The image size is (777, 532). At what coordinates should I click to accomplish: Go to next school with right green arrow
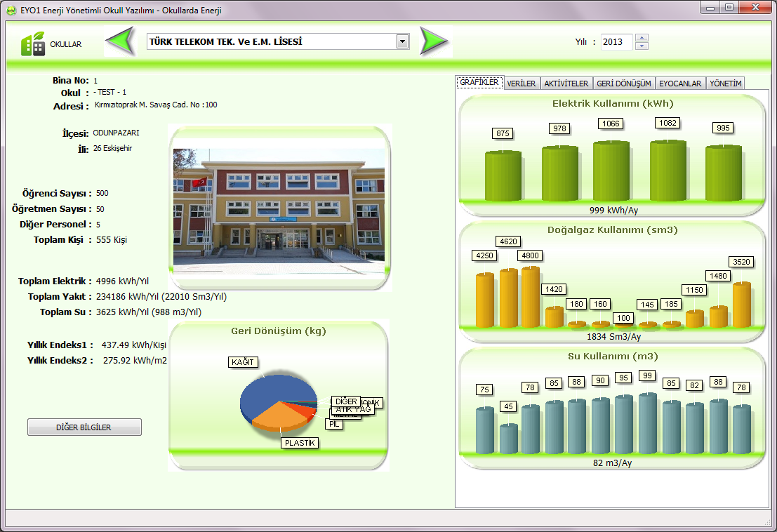(x=433, y=41)
